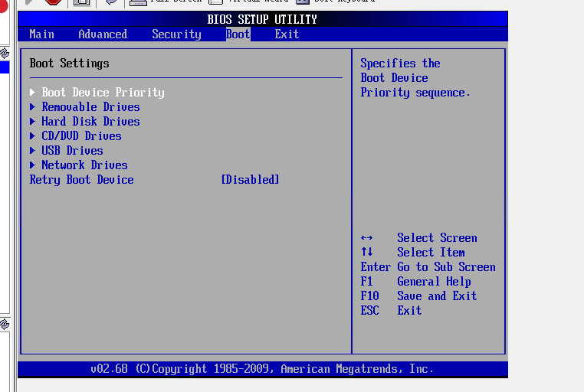Open the CD/DVD Drives entry
584x392 pixels.
(x=81, y=136)
